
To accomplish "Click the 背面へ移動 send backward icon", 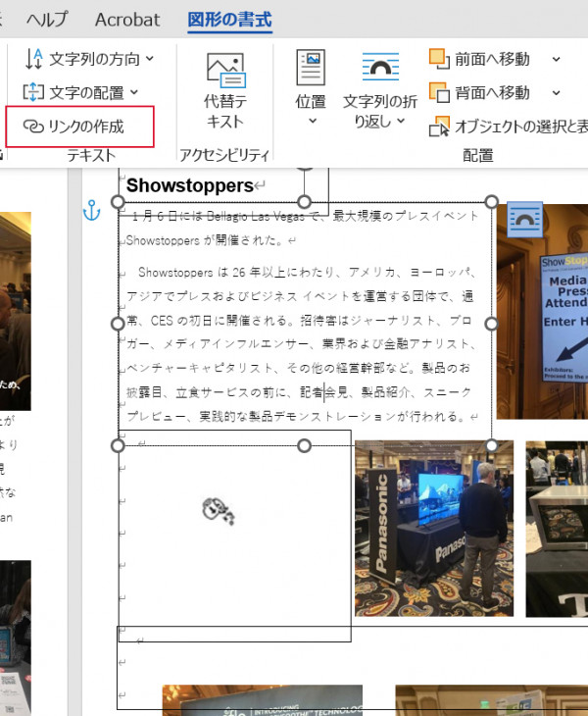I will tap(439, 92).
